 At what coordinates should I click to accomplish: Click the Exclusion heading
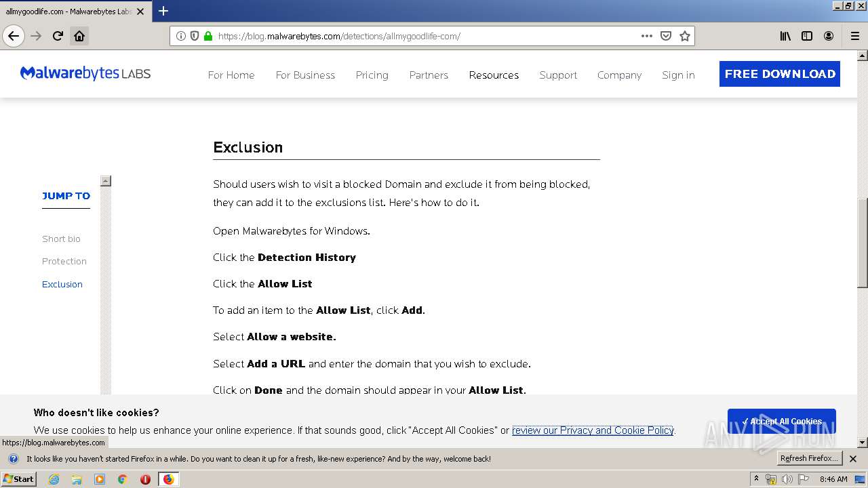(x=248, y=147)
